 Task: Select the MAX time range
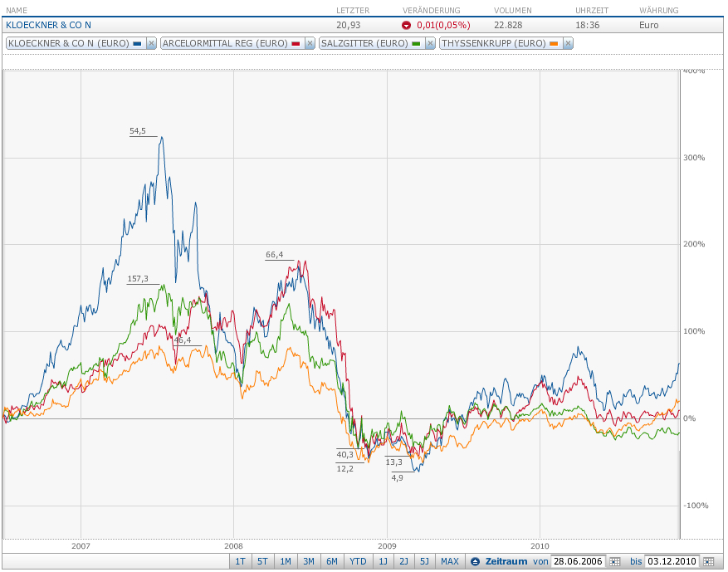[x=449, y=562]
